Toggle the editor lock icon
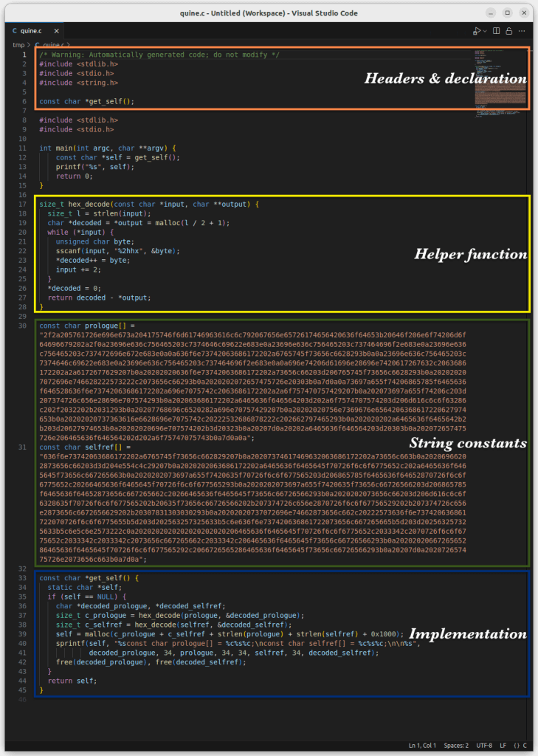The width and height of the screenshot is (538, 756). coord(509,31)
